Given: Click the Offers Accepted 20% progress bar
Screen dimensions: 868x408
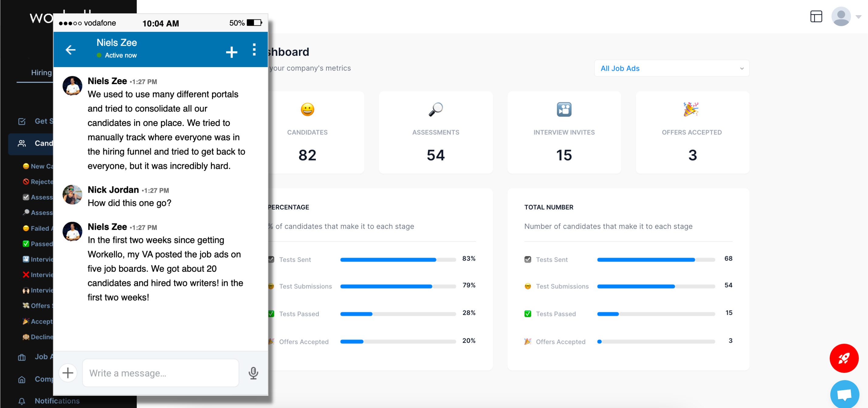Looking at the screenshot, I should pos(398,342).
